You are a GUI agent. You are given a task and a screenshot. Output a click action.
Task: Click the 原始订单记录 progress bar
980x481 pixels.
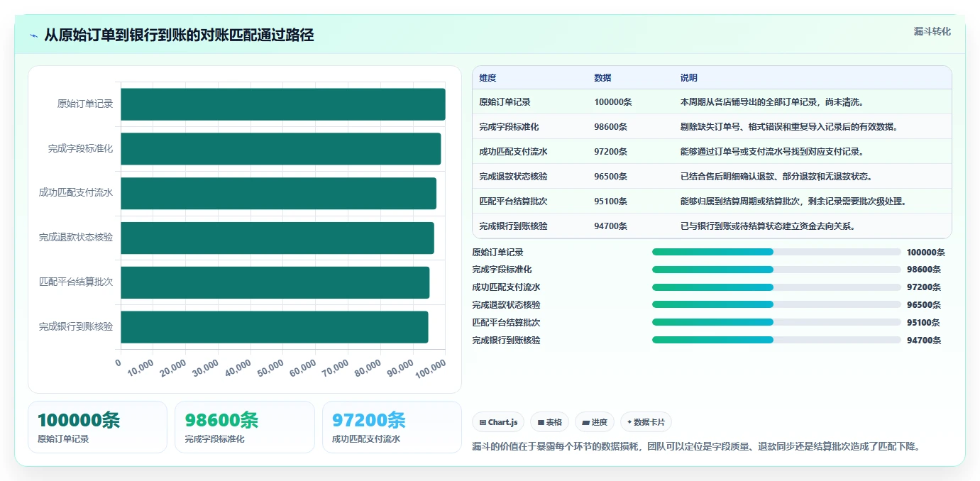click(x=776, y=252)
